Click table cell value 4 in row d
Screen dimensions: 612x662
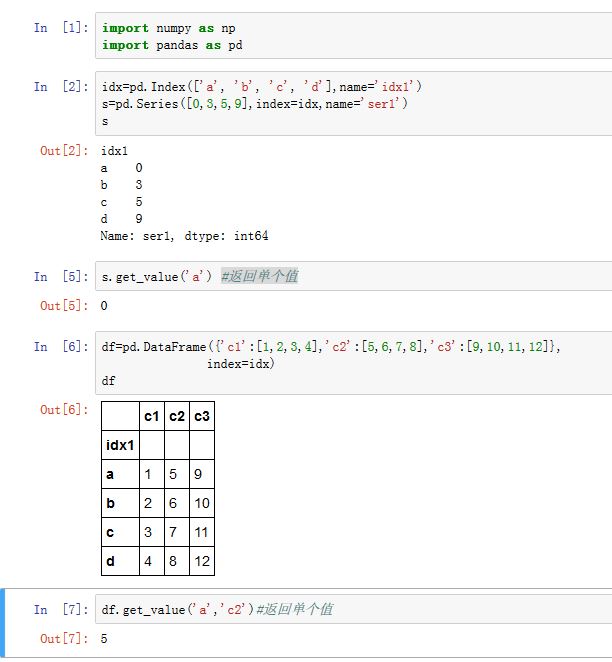coord(152,561)
